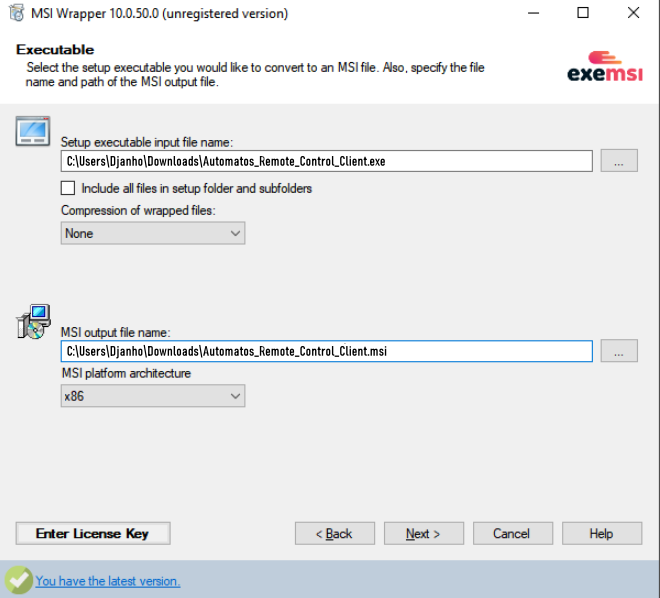Click the 'Setup executable input file name:' label
The image size is (660, 598).
coord(147,142)
